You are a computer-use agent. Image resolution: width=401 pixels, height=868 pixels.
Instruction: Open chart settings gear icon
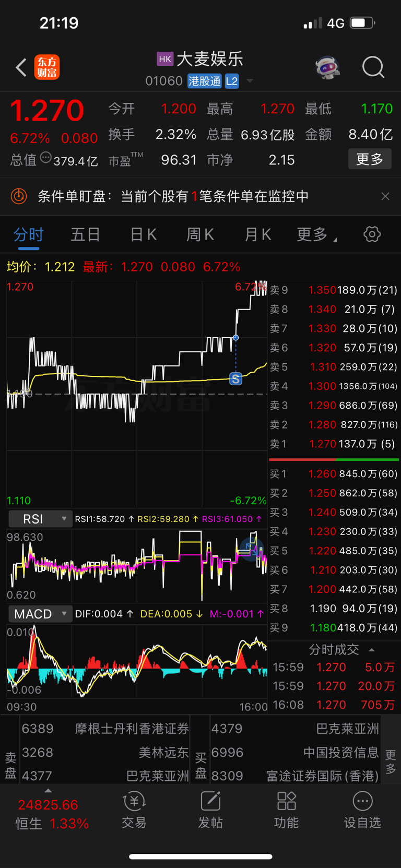click(372, 234)
